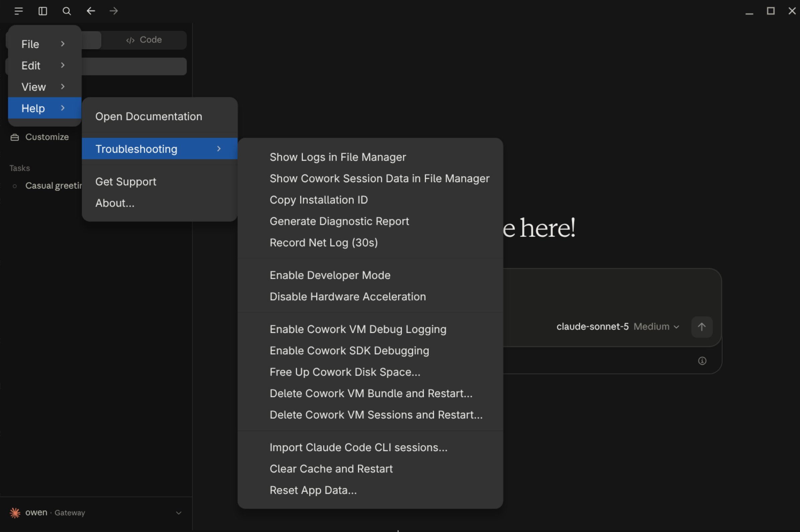Open the About... dialog
Image resolution: width=800 pixels, height=532 pixels.
pyautogui.click(x=160, y=203)
